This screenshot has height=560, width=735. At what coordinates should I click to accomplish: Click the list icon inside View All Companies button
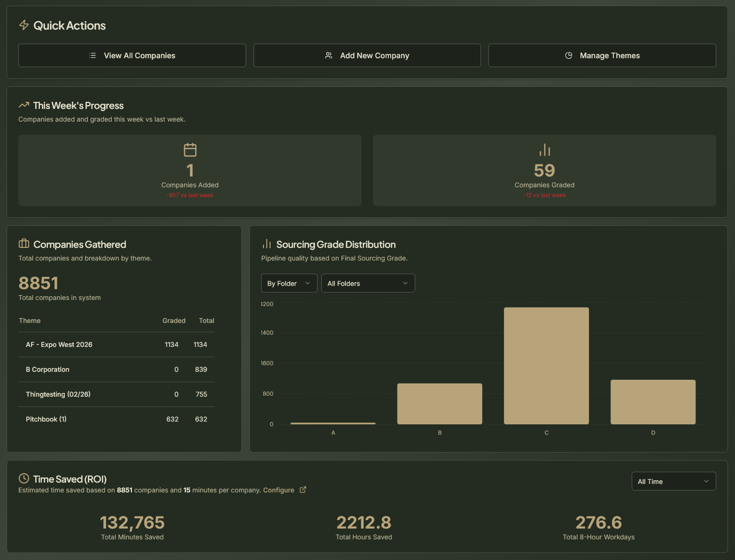[x=93, y=55]
